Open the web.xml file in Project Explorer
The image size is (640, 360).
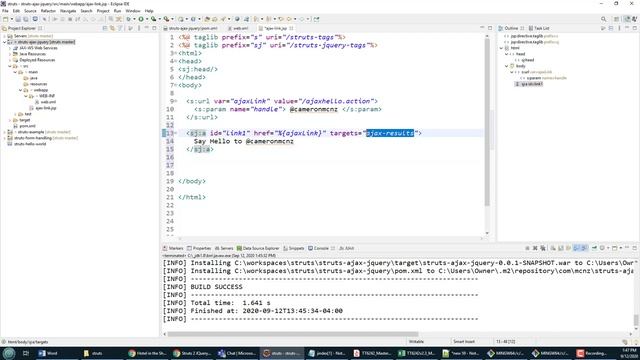[48, 102]
